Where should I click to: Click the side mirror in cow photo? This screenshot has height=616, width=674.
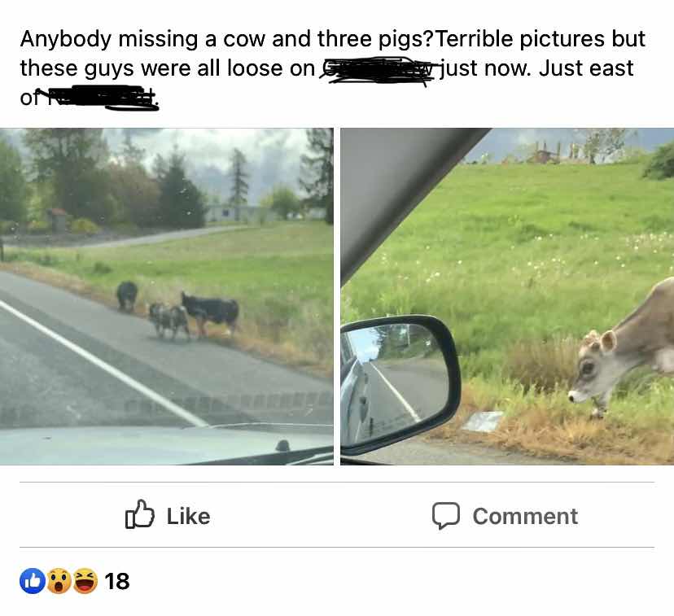click(x=400, y=384)
